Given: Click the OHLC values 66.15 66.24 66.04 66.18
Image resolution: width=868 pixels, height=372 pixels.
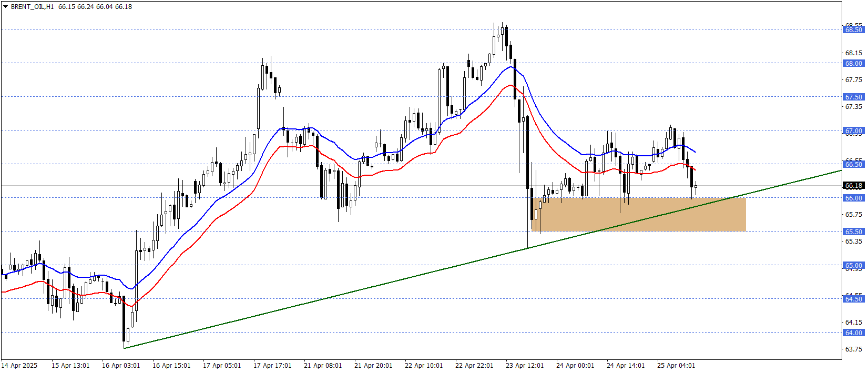Looking at the screenshot, I should click(95, 7).
